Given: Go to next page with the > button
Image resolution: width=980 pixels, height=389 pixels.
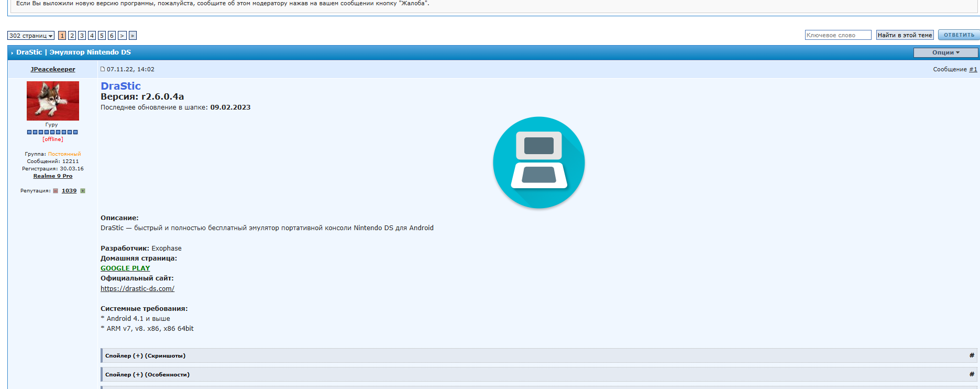Looking at the screenshot, I should pyautogui.click(x=122, y=36).
